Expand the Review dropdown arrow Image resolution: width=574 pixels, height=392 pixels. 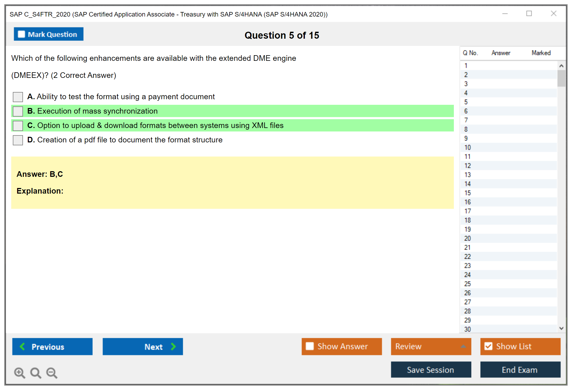point(463,346)
